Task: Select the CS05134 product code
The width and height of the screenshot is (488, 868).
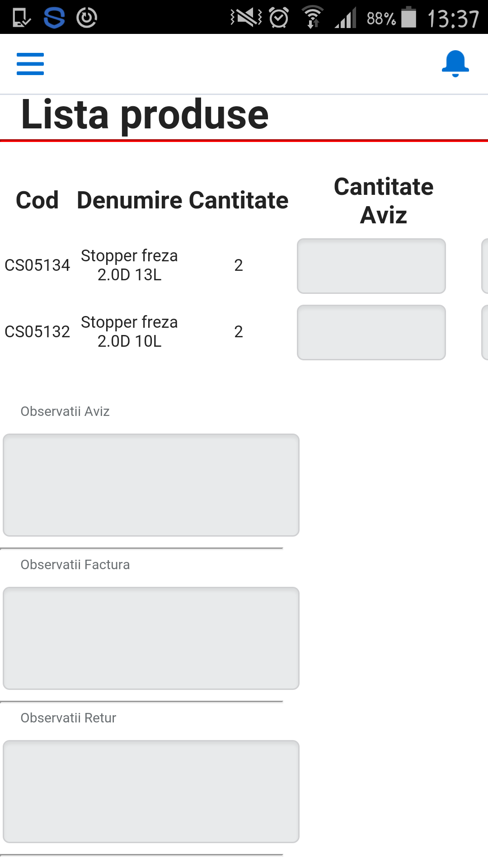Action: 37,265
